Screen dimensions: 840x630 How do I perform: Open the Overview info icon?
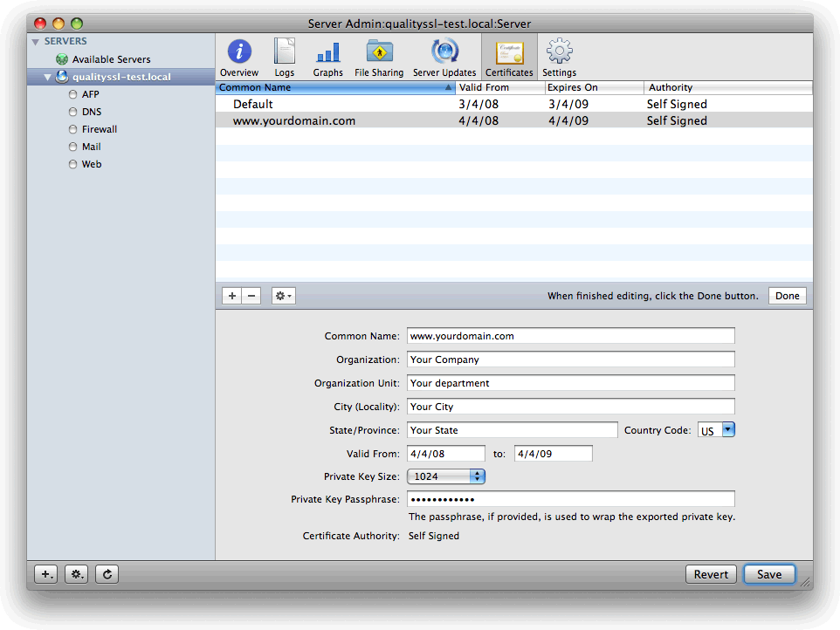pyautogui.click(x=239, y=52)
